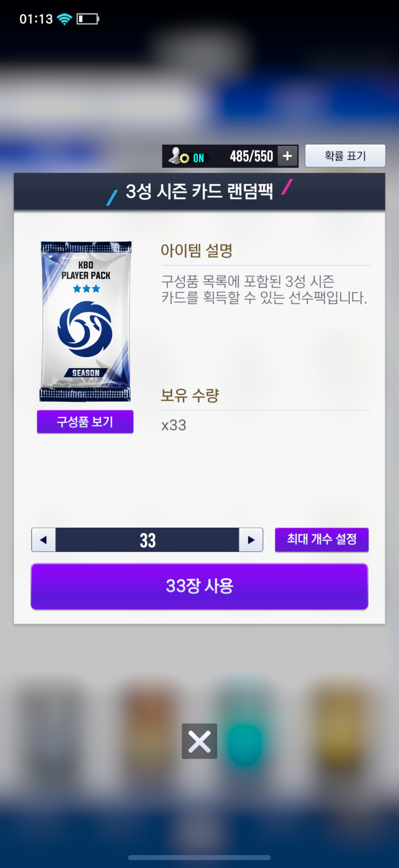Tap the KBO Player Pack card image

(x=86, y=321)
